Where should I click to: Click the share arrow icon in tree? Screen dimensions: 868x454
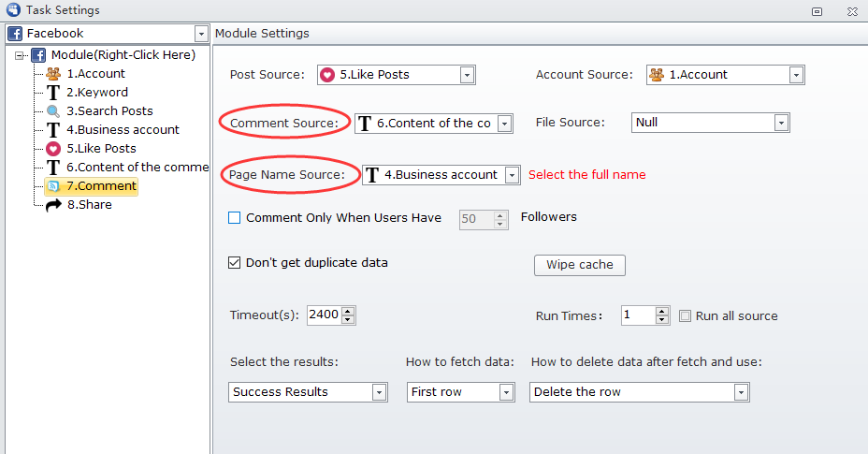click(x=53, y=205)
